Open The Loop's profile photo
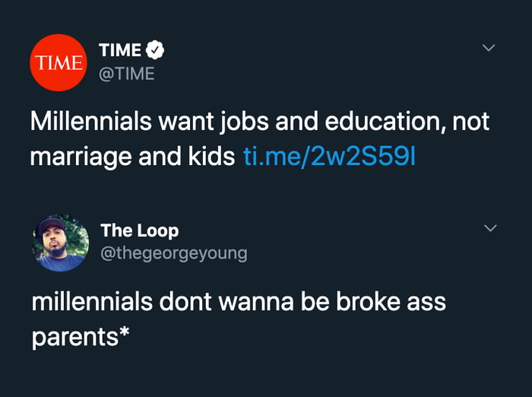The height and width of the screenshot is (397, 532). point(60,243)
